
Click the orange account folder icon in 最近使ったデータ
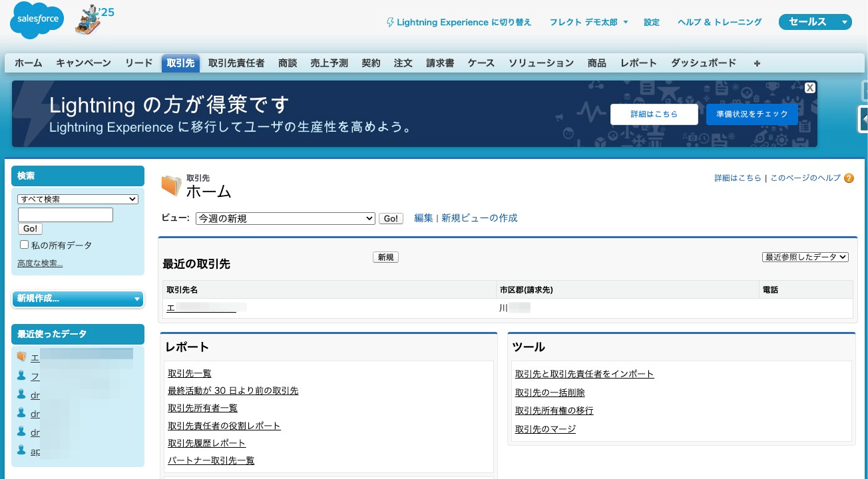(x=22, y=357)
